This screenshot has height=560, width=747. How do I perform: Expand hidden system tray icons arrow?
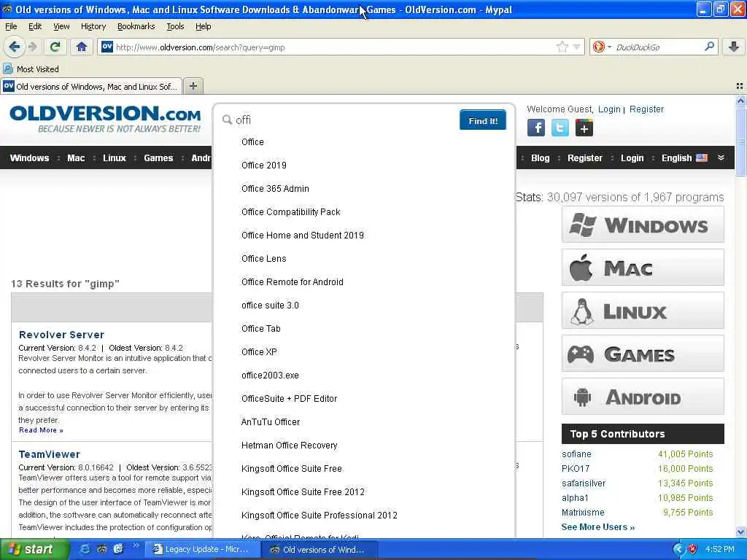[x=678, y=549]
